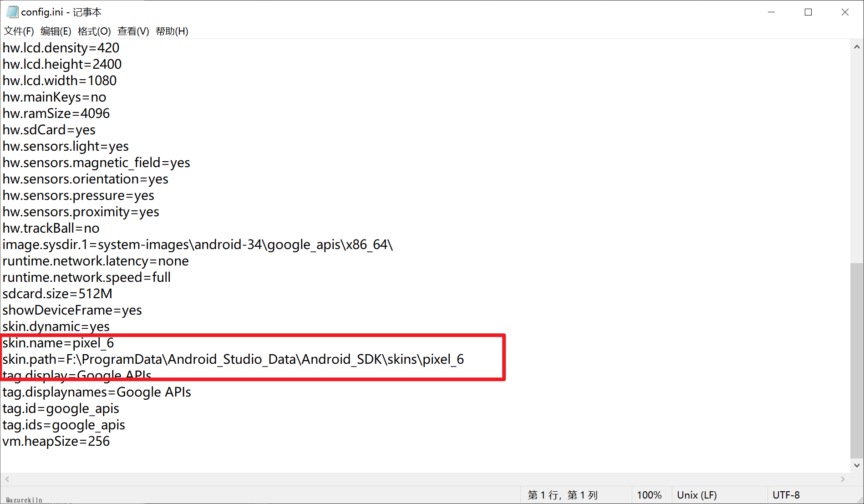Click the Notepad icon in title bar
Viewport: 864px width, 504px height.
click(12, 12)
